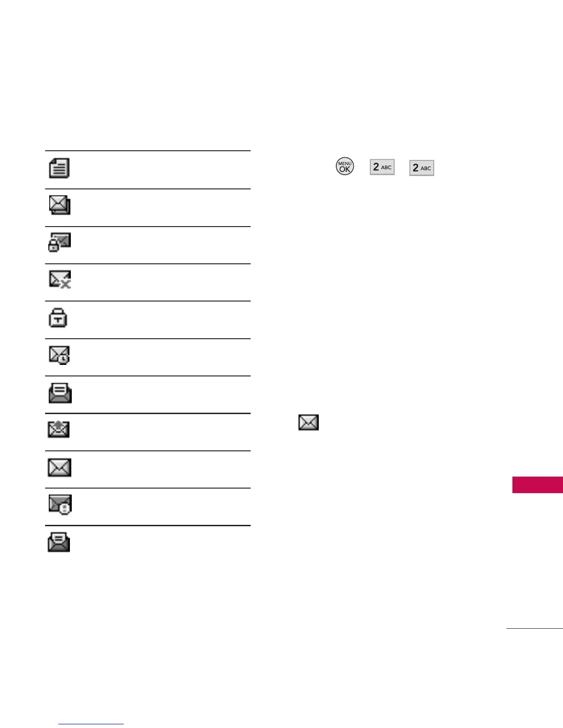This screenshot has height=728, width=563.
Task: Click the open envelope with upward arrow
Action: (59, 429)
